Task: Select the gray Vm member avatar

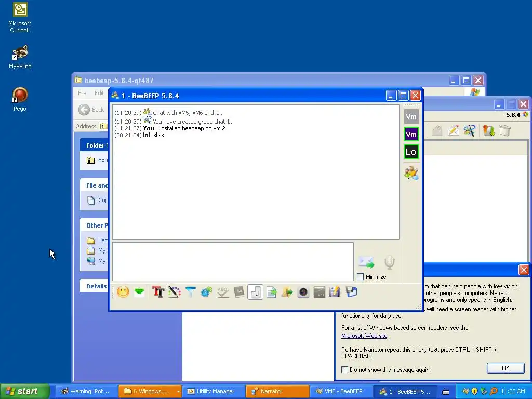Action: tap(411, 117)
